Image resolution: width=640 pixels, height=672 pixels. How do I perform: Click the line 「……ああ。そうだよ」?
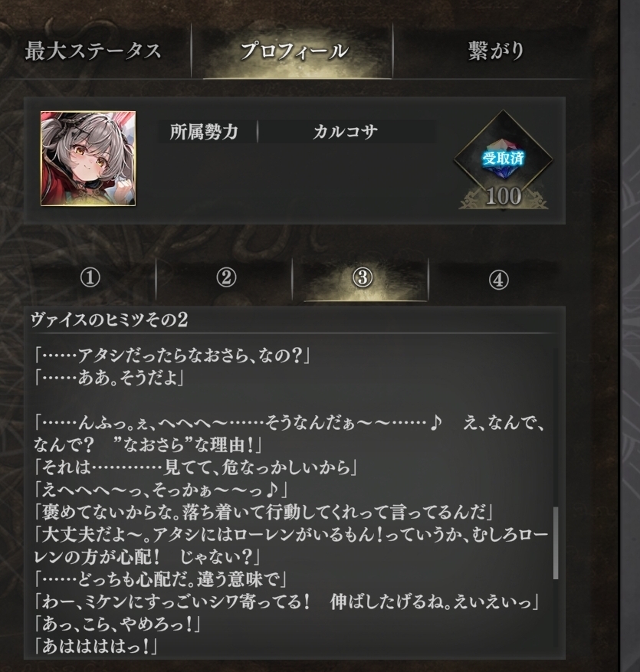point(109,378)
